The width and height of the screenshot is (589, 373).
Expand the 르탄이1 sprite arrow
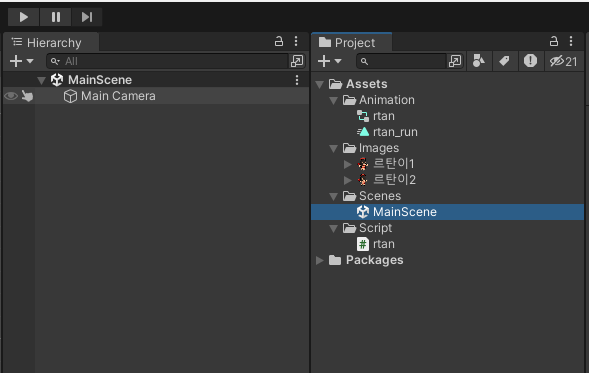347,164
